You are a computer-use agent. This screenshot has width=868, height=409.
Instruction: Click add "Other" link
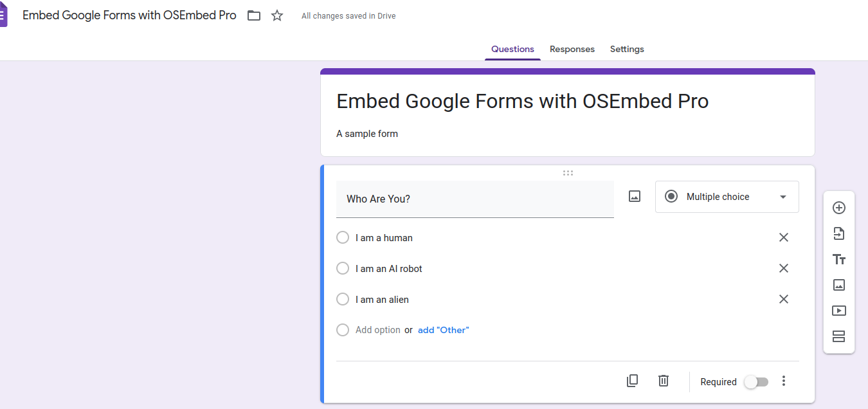(x=444, y=330)
